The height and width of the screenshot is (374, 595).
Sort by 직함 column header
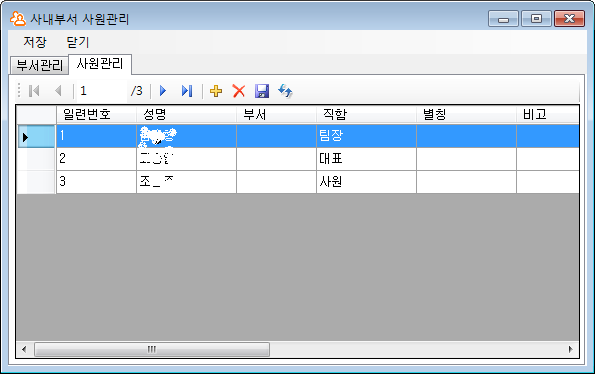(366, 114)
